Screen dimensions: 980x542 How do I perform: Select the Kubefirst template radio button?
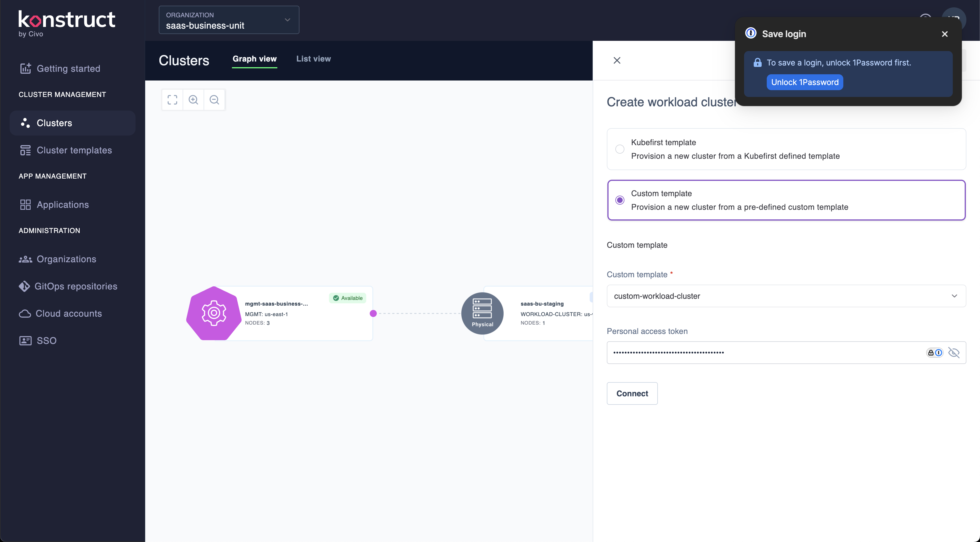[620, 149]
